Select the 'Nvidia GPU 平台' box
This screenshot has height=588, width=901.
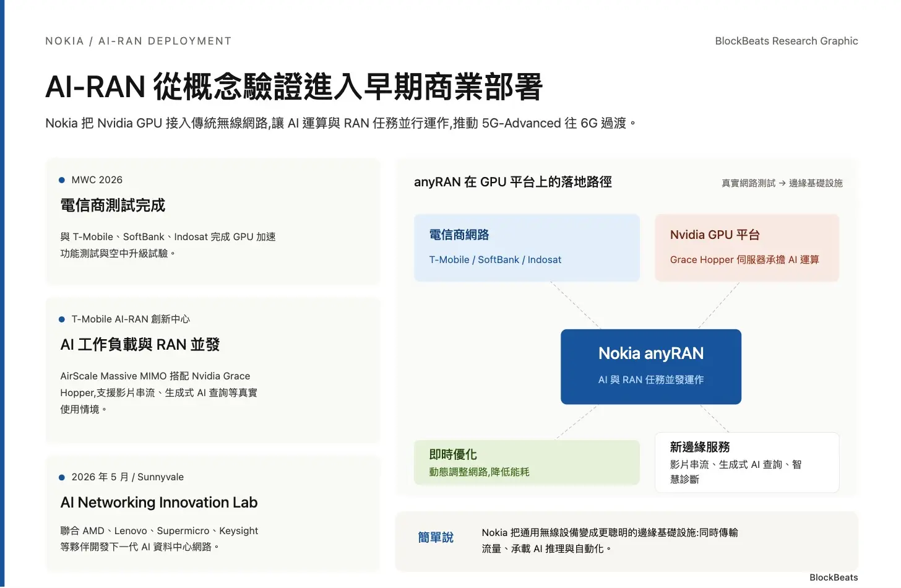pos(747,248)
